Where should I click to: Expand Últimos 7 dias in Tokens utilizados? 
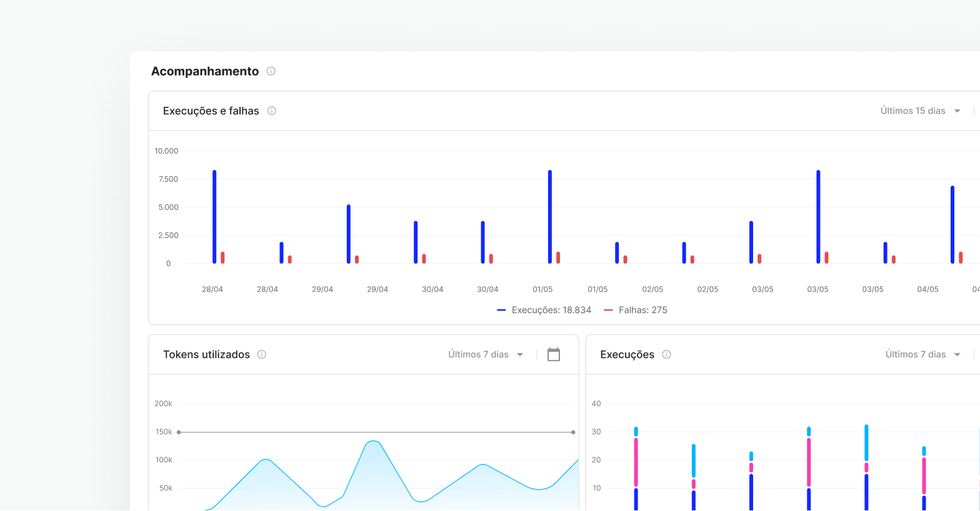[486, 354]
